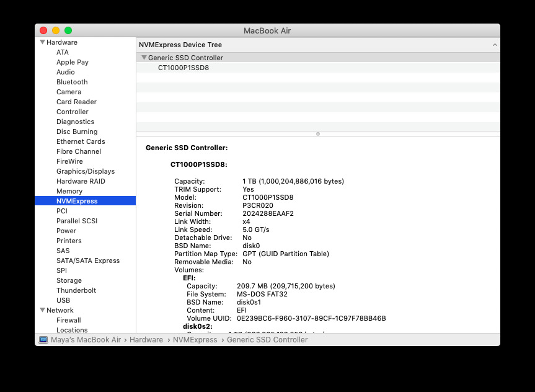Click Hardware in the bottom path bar
535x392 pixels.
(x=146, y=340)
